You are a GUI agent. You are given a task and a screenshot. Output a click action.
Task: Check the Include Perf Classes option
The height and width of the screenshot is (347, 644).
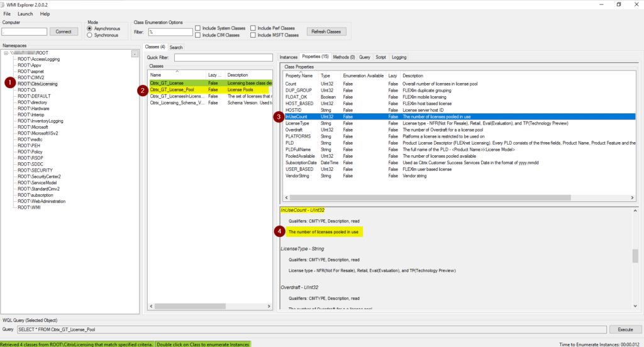pos(253,28)
